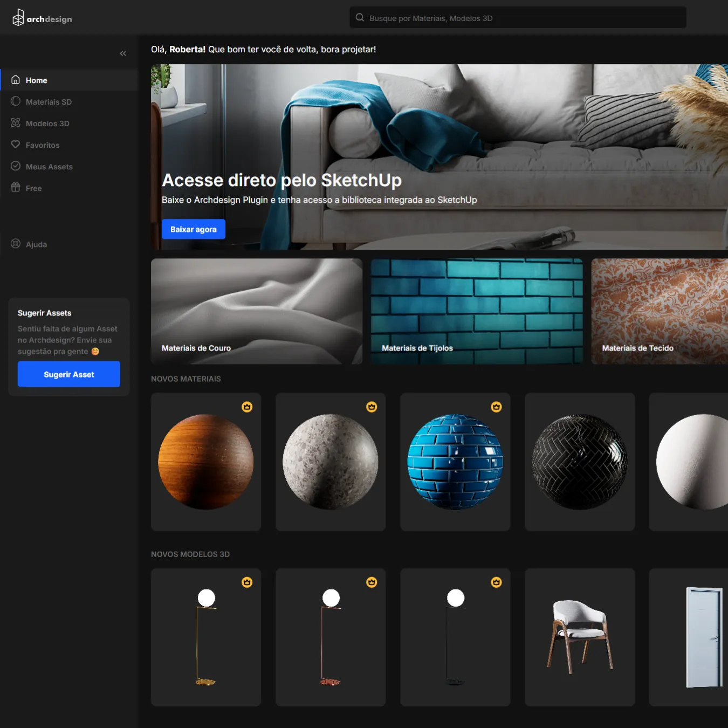Open Materiais de Tecido category
The height and width of the screenshot is (728, 728).
point(659,311)
